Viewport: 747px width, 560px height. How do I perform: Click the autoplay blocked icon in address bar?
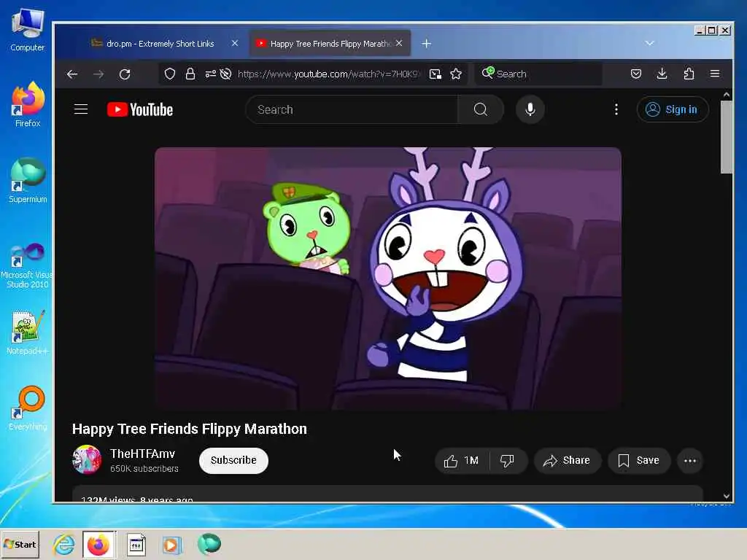pyautogui.click(x=226, y=74)
